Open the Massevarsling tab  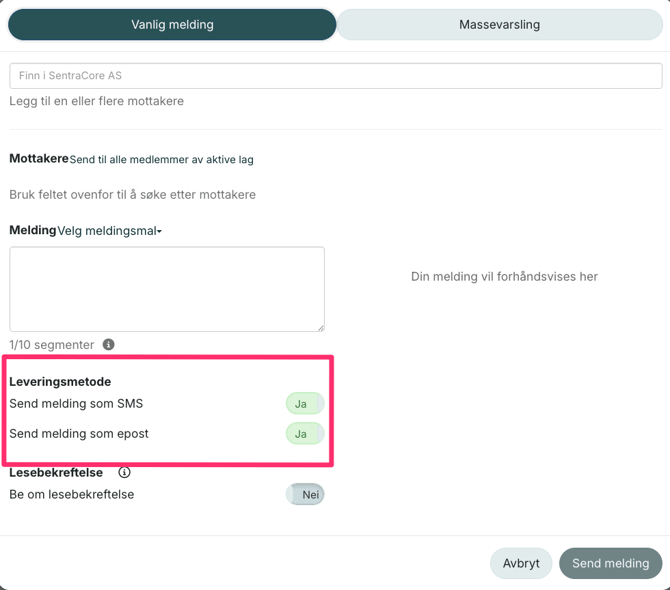coord(499,25)
